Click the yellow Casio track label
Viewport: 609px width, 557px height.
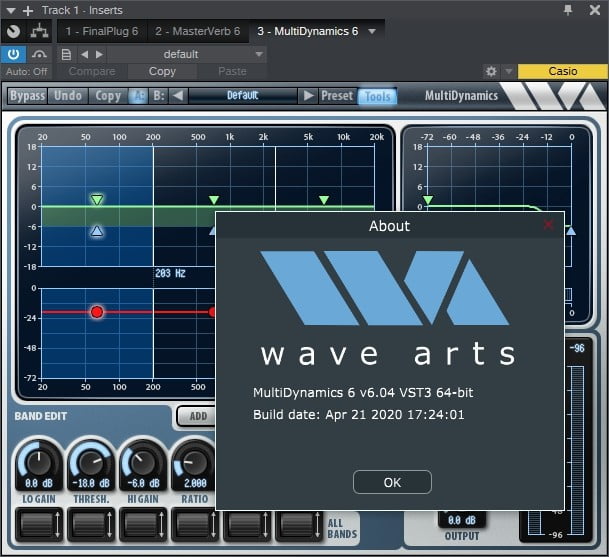tap(562, 71)
